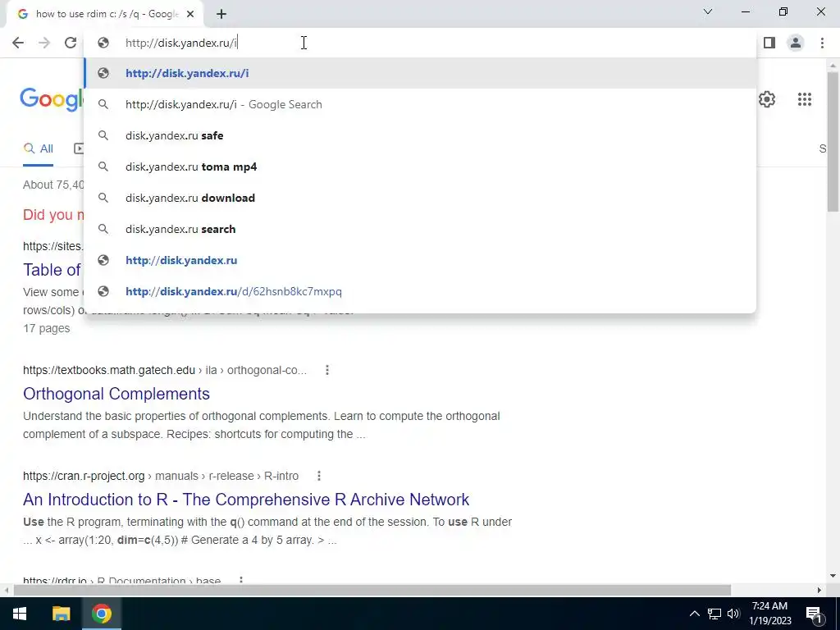Toggle the Chrome side panel
Screen dimensions: 840x630
click(769, 43)
